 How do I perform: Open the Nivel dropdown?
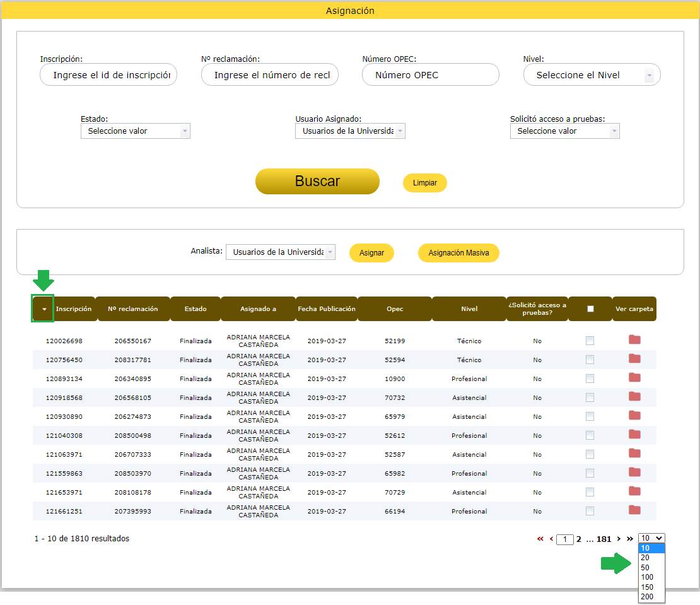click(592, 74)
